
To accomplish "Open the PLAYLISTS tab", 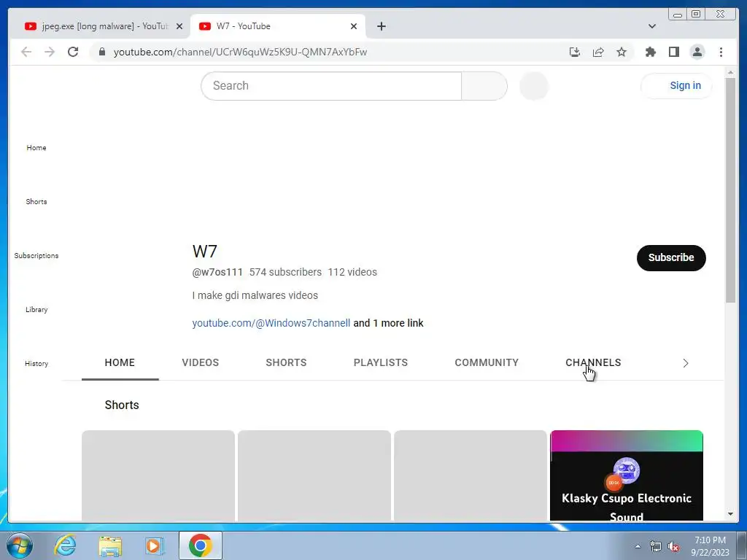I will click(380, 362).
